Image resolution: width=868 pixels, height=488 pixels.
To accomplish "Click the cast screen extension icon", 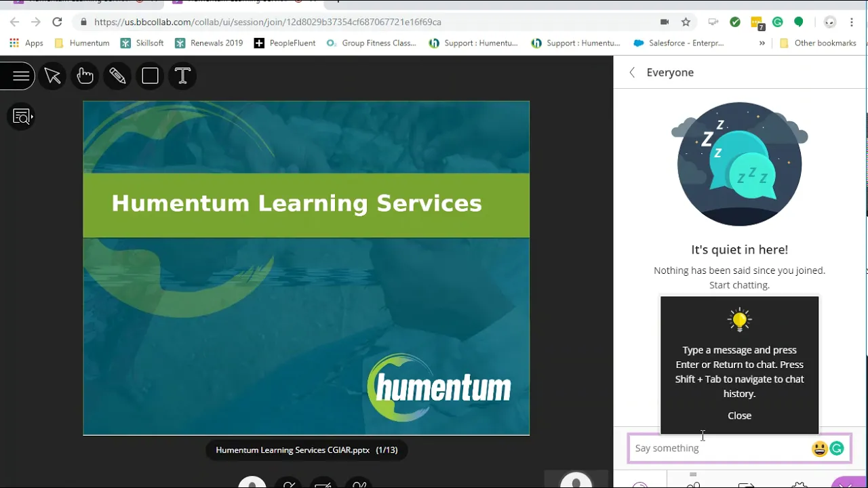I will [713, 22].
